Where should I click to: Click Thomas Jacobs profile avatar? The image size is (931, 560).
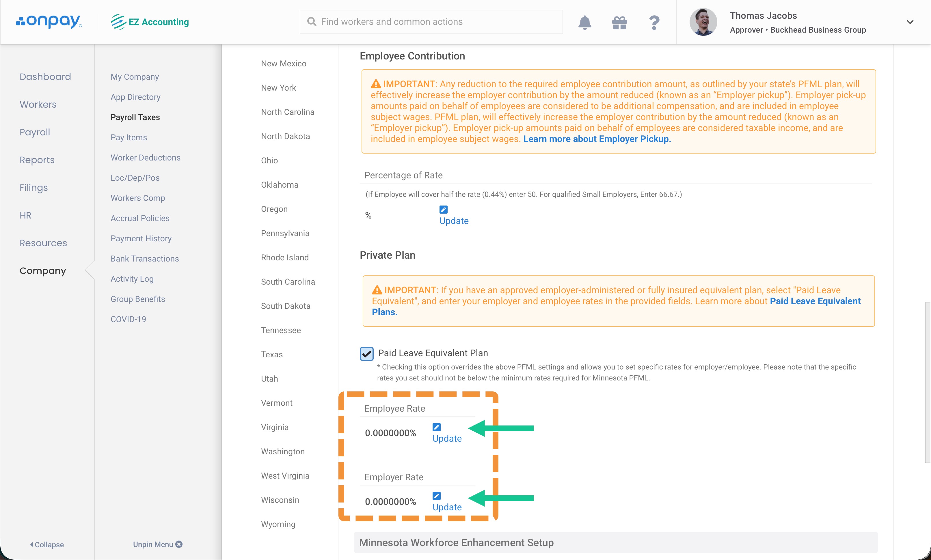click(x=703, y=22)
